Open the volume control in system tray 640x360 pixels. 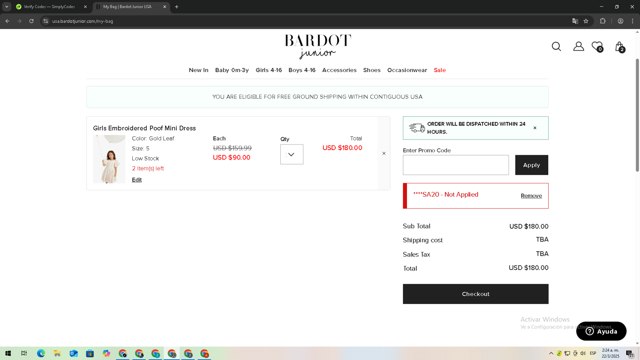[583, 353]
